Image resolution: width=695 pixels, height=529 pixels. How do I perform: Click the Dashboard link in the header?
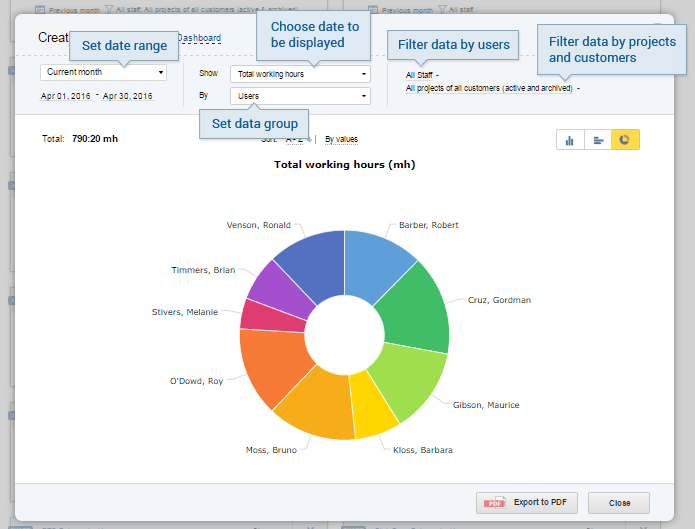[x=198, y=38]
